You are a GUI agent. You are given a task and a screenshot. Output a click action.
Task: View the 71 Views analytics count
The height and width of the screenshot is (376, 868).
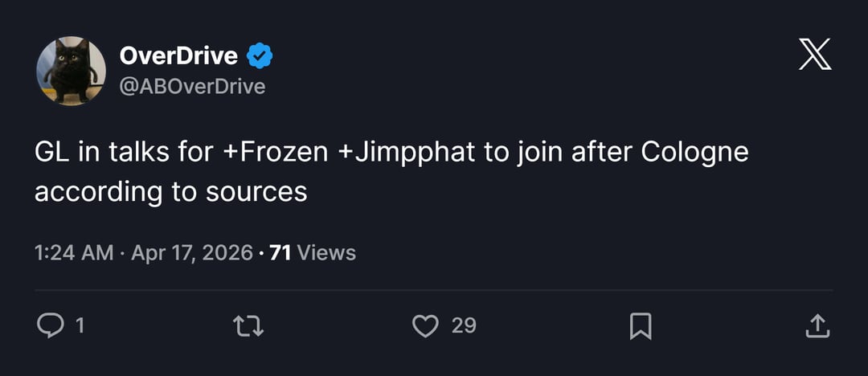pos(313,253)
